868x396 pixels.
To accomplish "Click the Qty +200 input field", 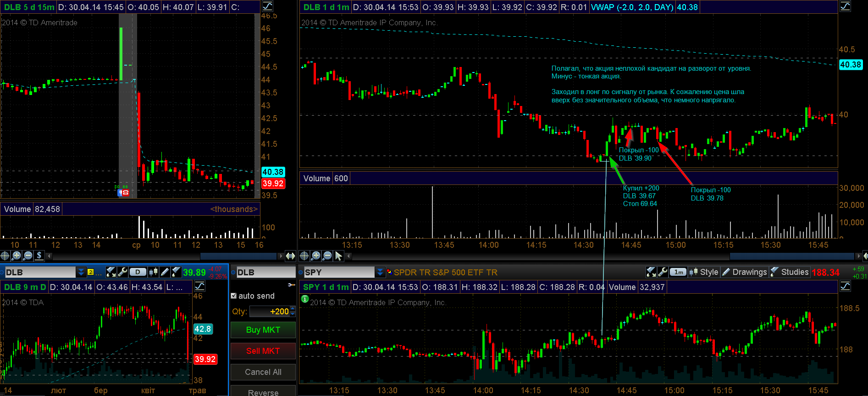I will [x=270, y=312].
